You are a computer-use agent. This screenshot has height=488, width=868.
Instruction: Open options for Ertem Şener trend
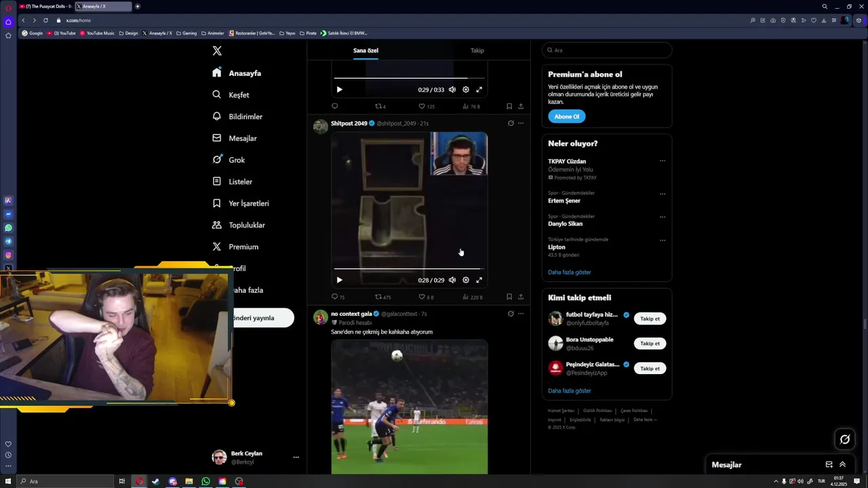tap(663, 194)
